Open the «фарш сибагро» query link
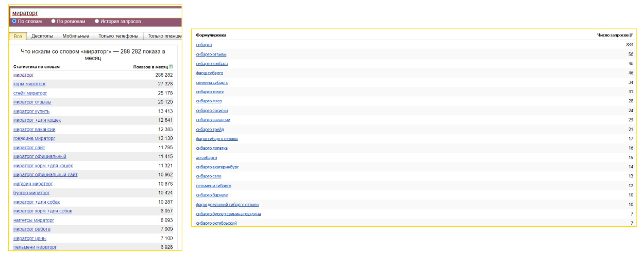644x253 pixels. coord(210,73)
